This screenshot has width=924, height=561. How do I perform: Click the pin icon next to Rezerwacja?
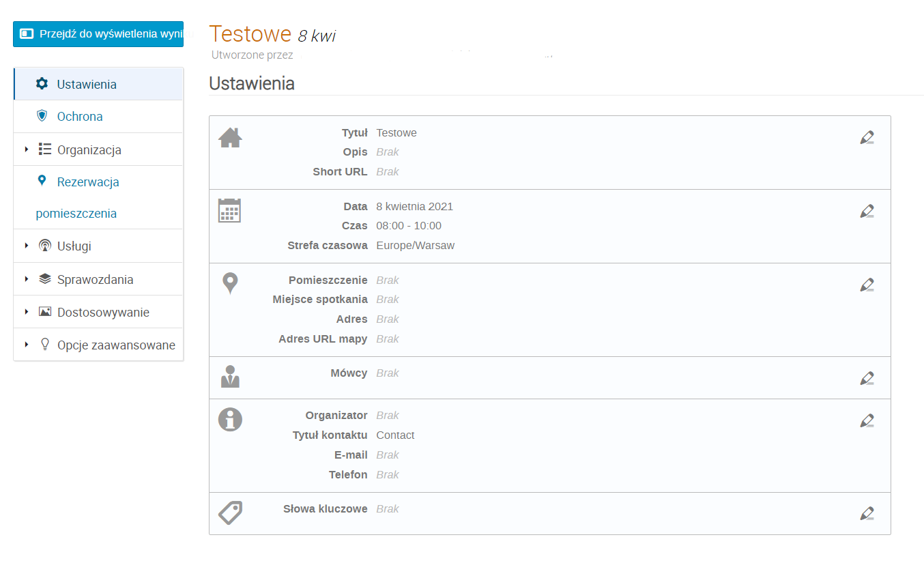42,181
